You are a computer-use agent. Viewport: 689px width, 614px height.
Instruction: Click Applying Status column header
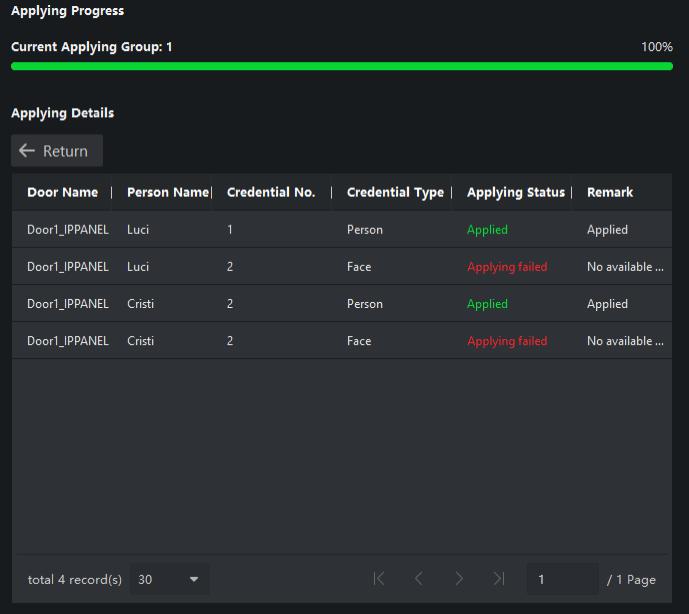point(515,192)
